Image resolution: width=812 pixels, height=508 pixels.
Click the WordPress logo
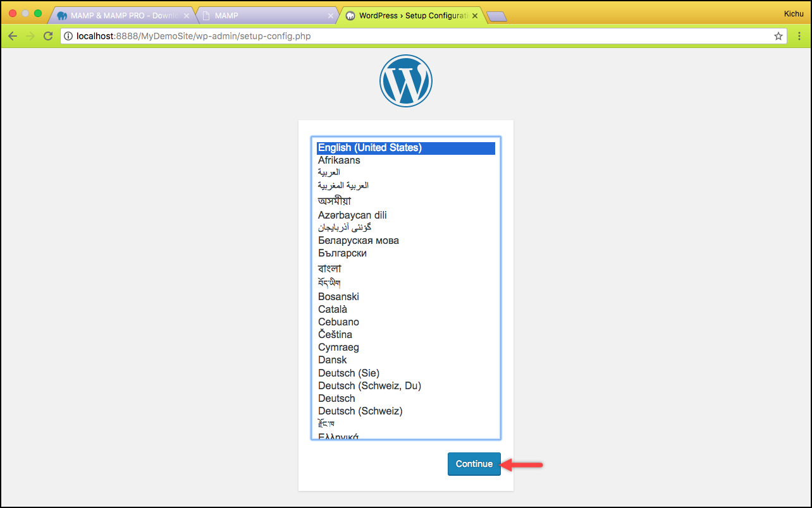click(406, 81)
